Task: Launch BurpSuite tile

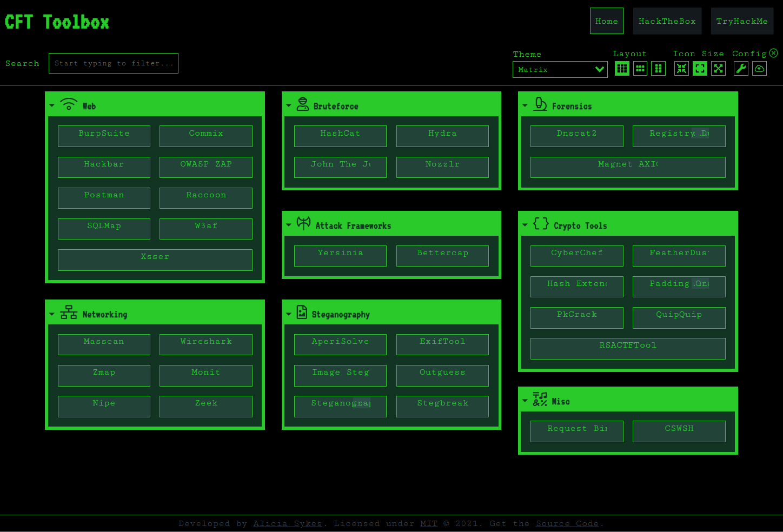Action: click(104, 136)
